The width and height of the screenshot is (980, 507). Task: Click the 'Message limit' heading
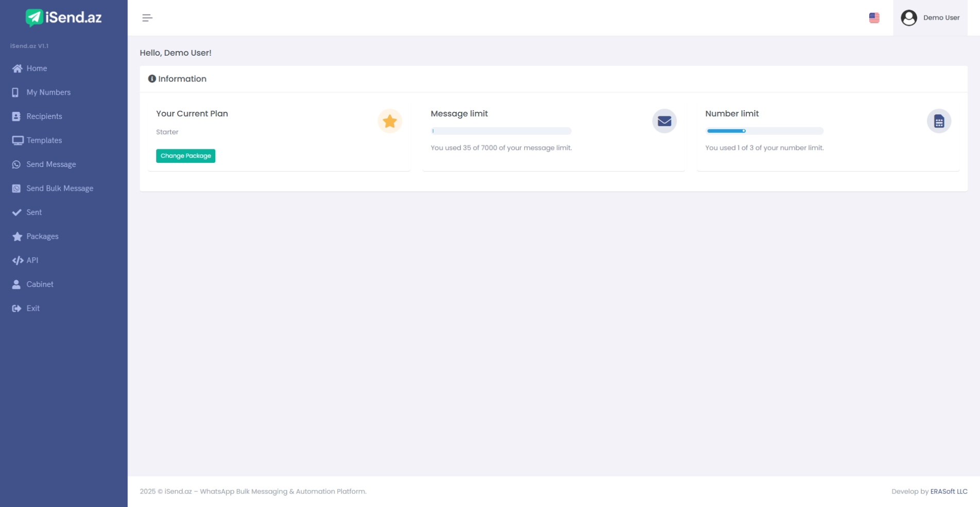tap(459, 114)
